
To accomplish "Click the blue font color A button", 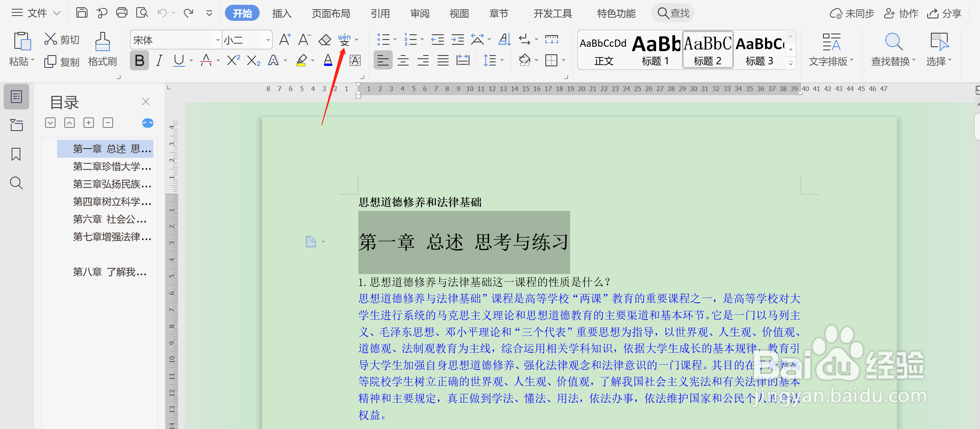I will tap(328, 61).
